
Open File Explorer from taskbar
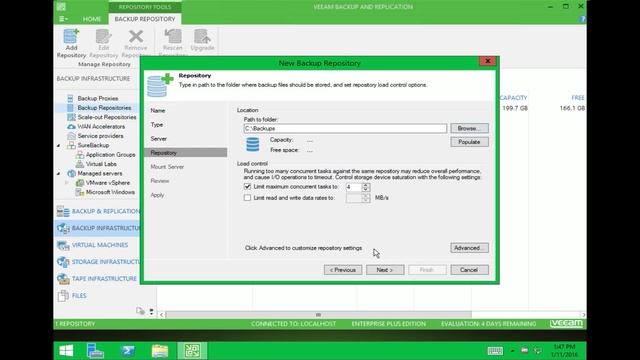coord(160,351)
